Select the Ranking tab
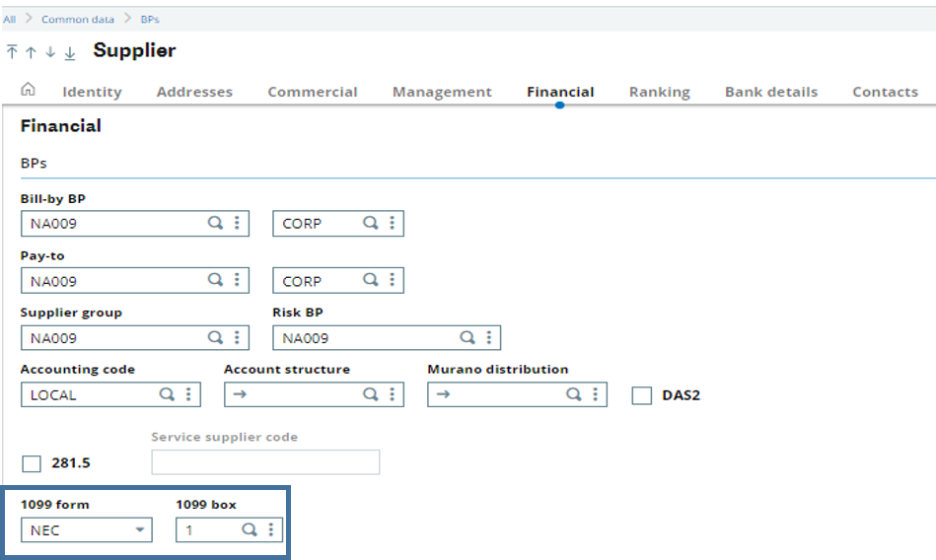The height and width of the screenshot is (560, 936). (659, 92)
